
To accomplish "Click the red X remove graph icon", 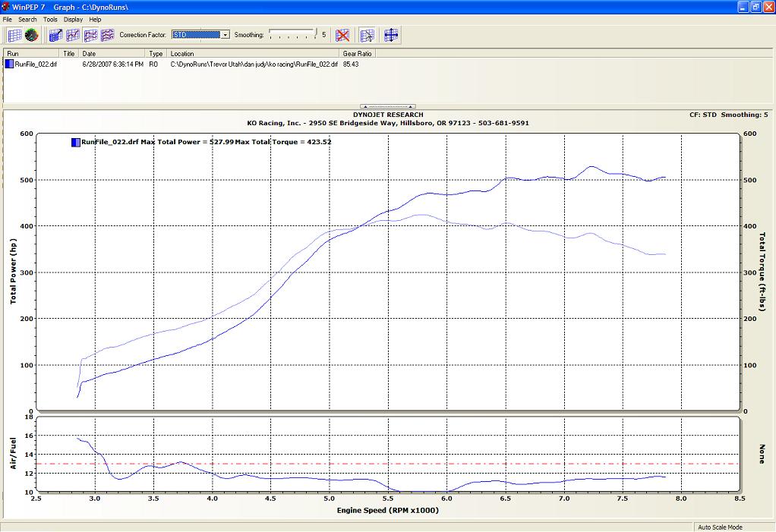I will point(342,35).
